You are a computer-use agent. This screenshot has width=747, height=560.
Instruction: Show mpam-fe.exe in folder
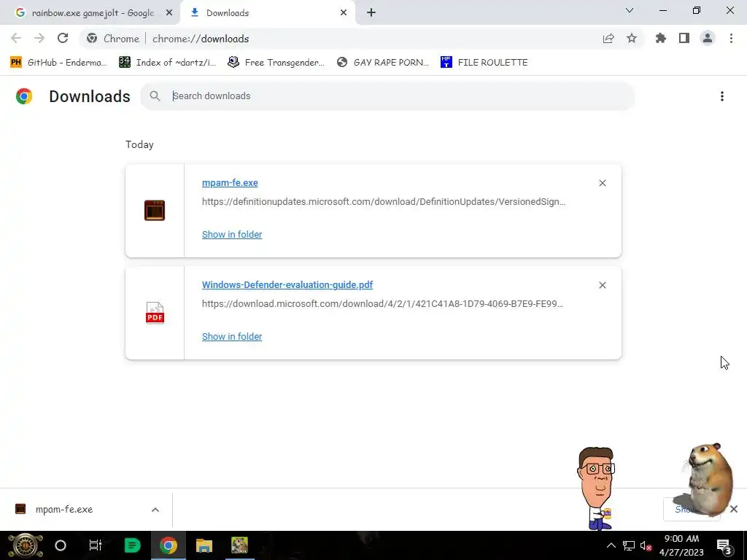click(232, 234)
